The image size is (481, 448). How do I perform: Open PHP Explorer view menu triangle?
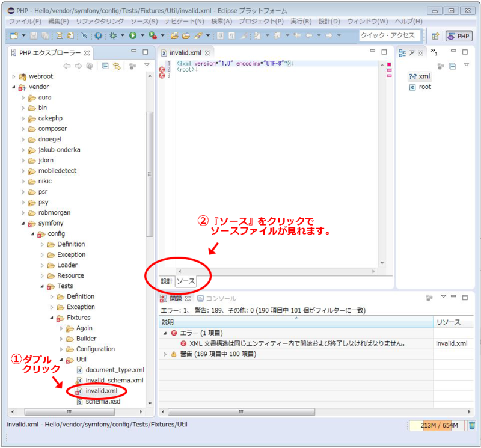point(147,65)
